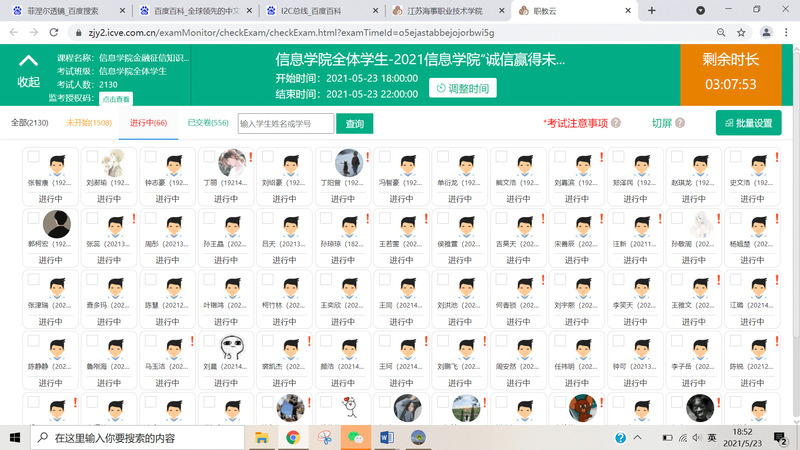Image resolution: width=800 pixels, height=450 pixels.
Task: Click the student name or ID search field
Action: pos(285,124)
